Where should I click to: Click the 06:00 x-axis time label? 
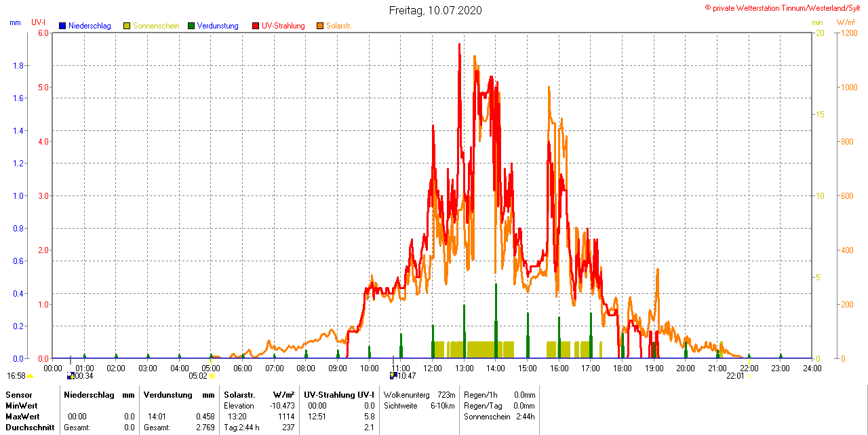coord(243,368)
